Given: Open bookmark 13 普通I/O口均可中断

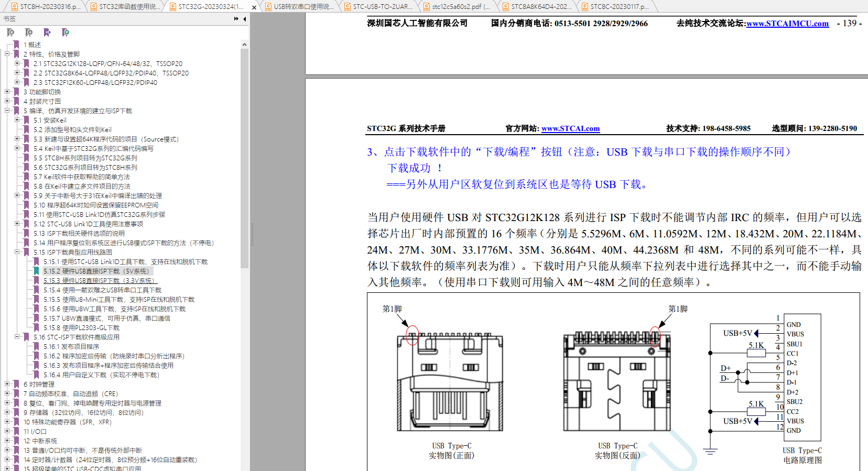Looking at the screenshot, I should [x=82, y=450].
